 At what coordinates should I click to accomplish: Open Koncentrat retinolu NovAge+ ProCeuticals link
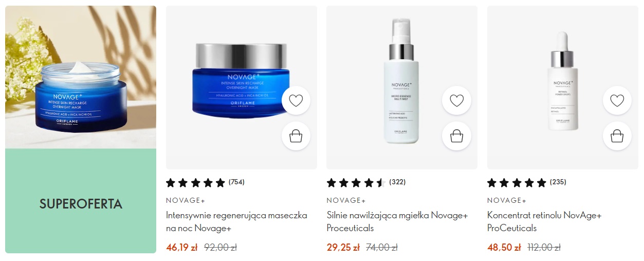[x=544, y=222]
